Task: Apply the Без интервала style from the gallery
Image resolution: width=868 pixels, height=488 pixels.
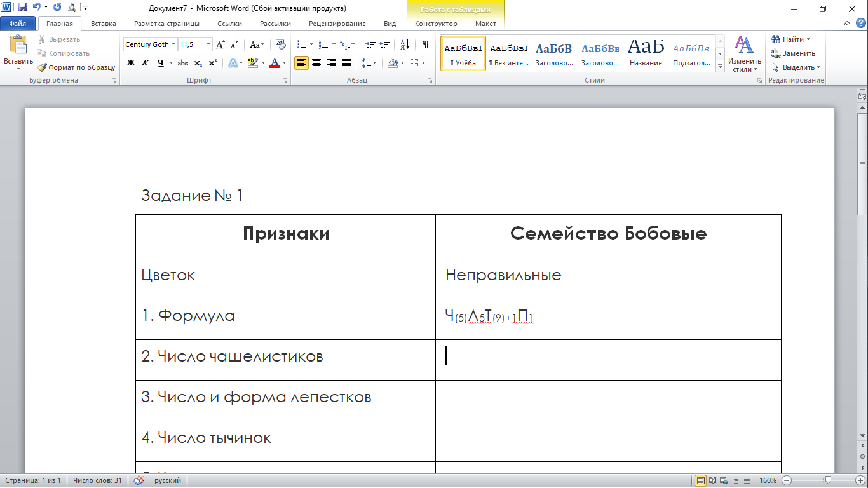Action: point(508,53)
